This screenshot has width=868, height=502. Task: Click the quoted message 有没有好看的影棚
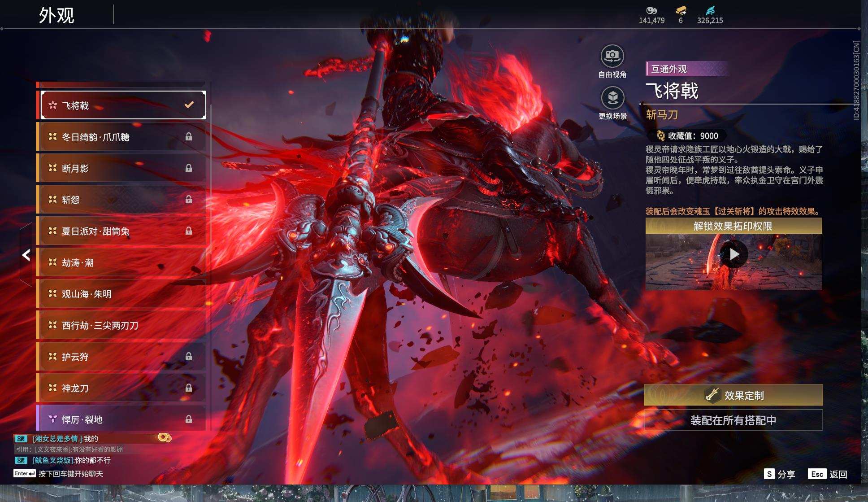click(x=98, y=449)
